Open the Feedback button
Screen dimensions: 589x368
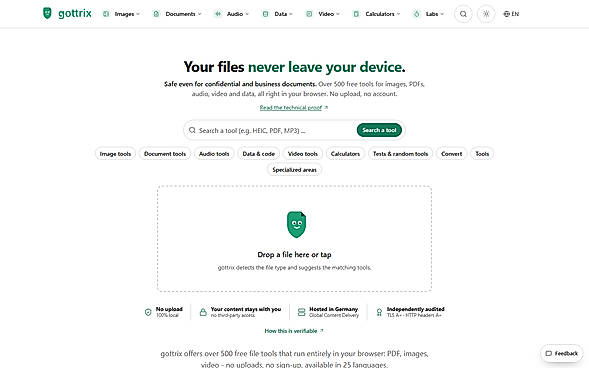(562, 353)
